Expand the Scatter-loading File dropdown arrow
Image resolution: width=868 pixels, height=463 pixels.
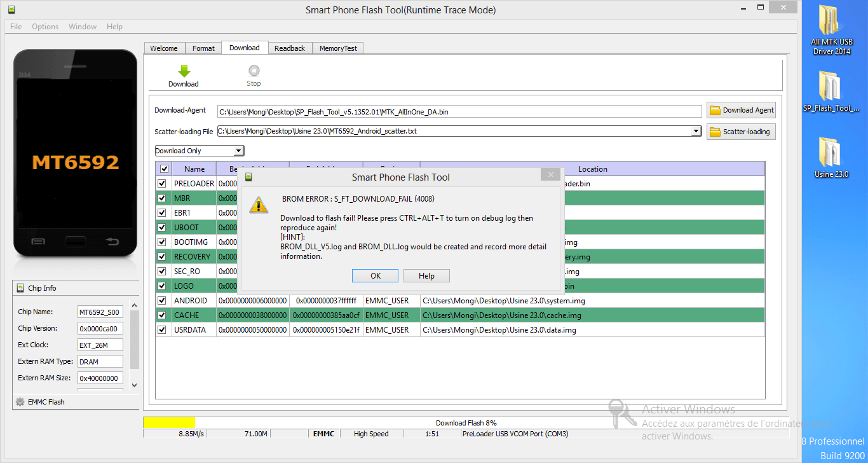click(697, 132)
